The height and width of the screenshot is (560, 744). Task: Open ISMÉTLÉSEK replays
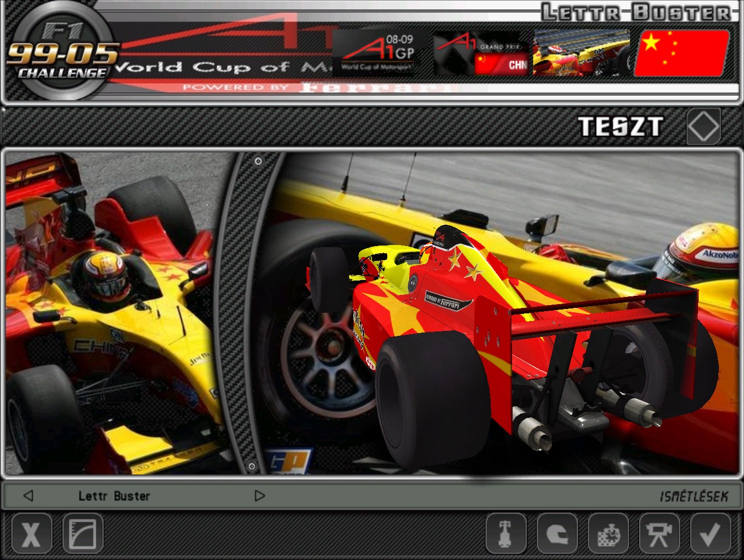(694, 496)
